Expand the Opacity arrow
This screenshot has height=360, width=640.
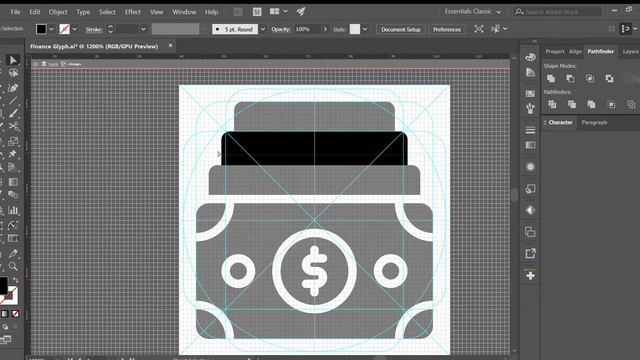pyautogui.click(x=325, y=29)
